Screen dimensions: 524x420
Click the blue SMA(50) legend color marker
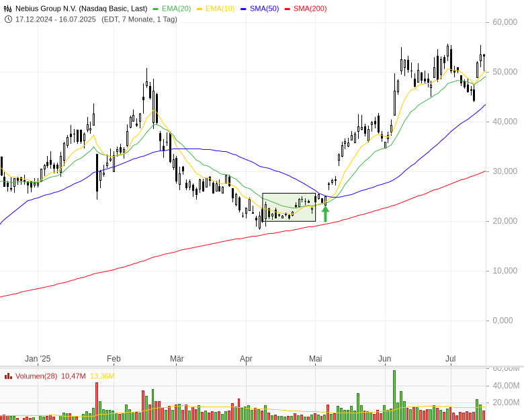point(245,8)
